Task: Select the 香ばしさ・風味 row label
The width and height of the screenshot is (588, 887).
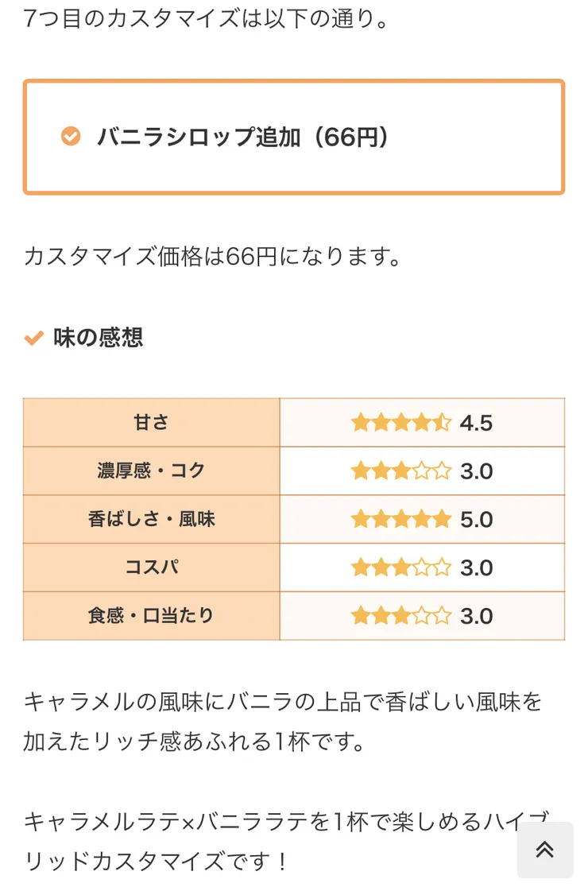Action: (x=150, y=519)
